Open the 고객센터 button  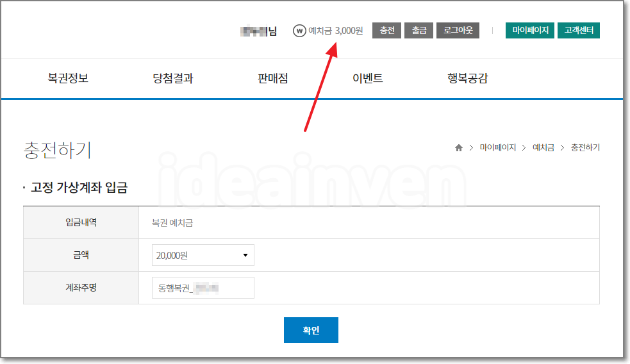coord(579,31)
